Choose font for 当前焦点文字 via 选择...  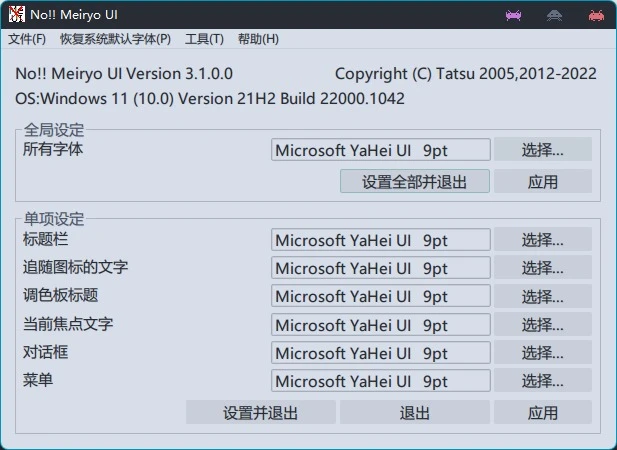click(x=543, y=325)
